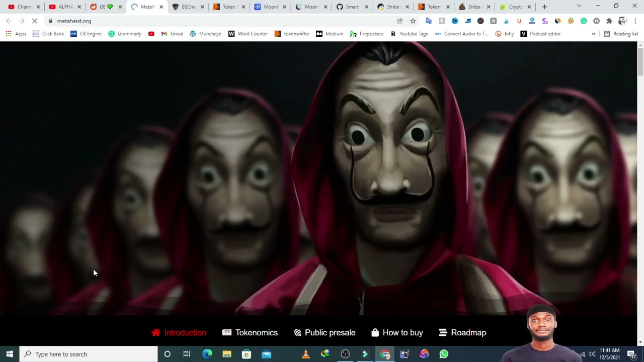Open the Word Counter bookmark
This screenshot has width=644, height=362.
point(248,34)
